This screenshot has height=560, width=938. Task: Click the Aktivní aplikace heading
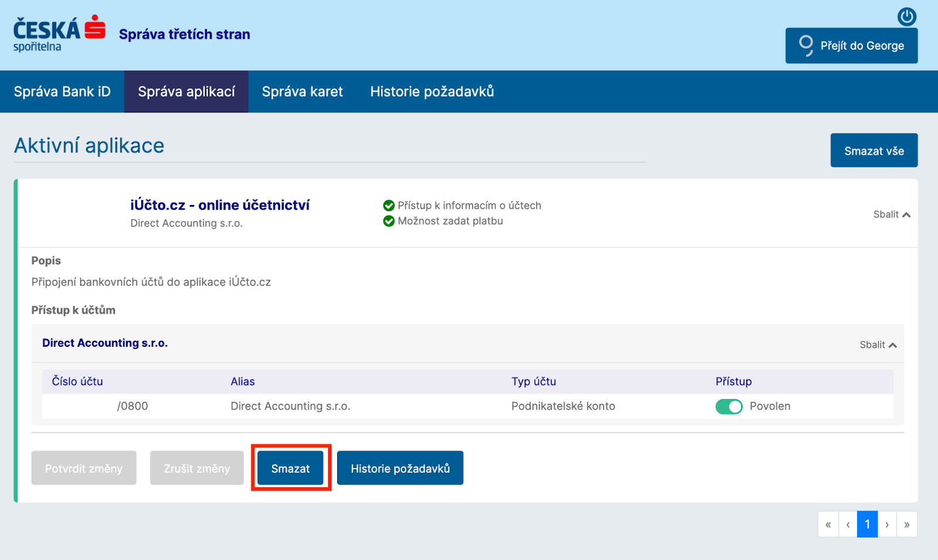coord(89,145)
